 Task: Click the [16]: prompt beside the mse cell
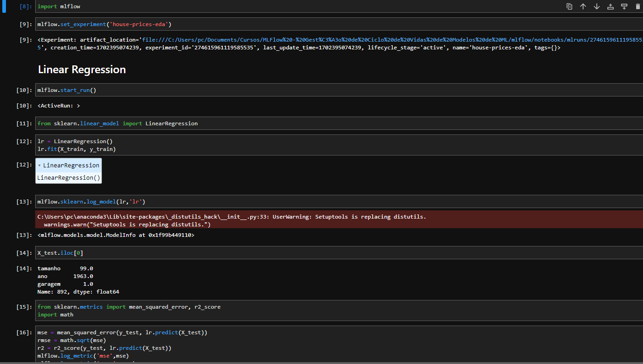[24, 332]
